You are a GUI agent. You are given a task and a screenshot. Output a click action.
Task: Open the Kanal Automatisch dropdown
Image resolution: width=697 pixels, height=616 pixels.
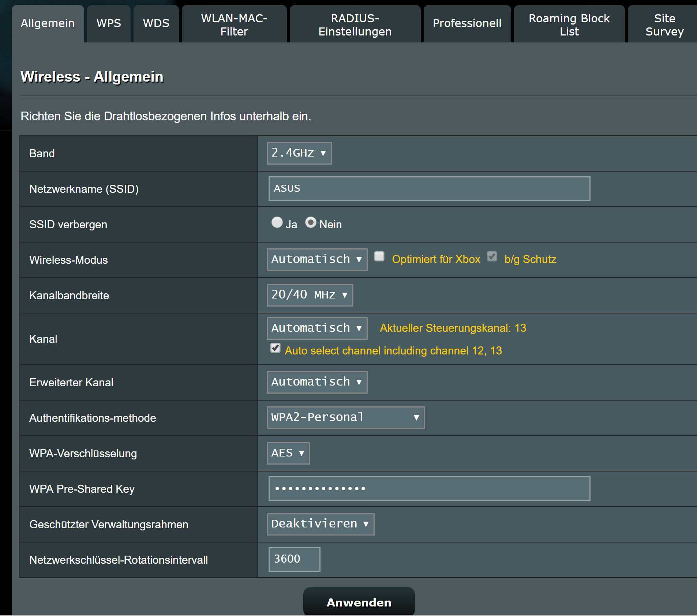pyautogui.click(x=317, y=328)
